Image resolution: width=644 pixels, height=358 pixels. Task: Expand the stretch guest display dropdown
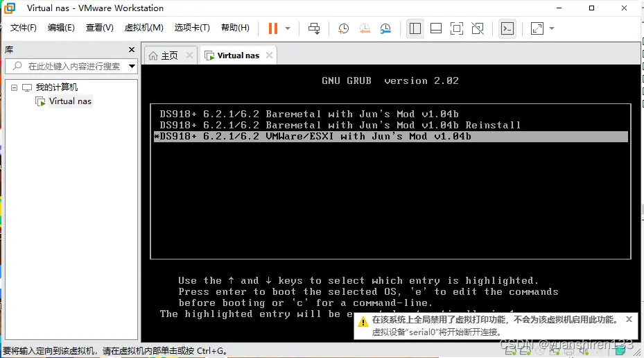[x=552, y=28]
